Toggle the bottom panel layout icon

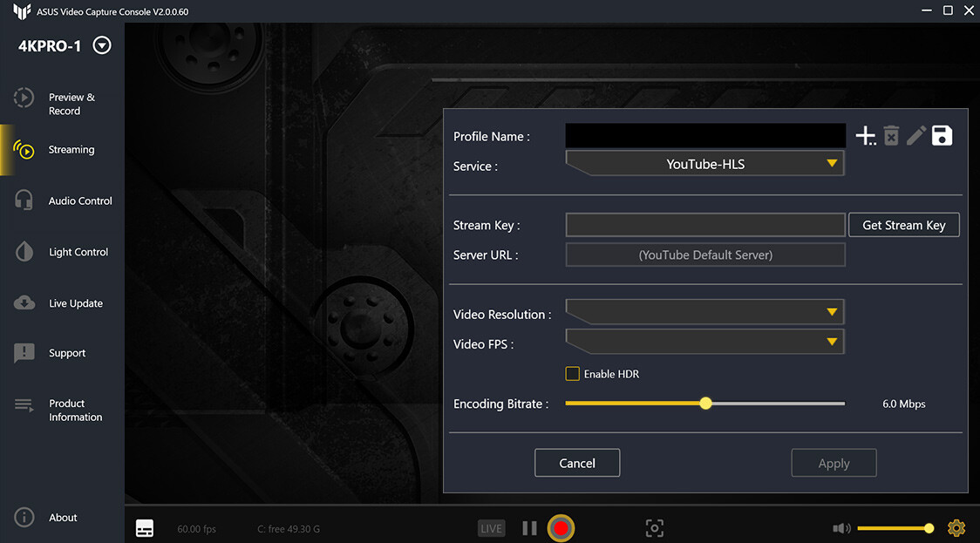[145, 528]
